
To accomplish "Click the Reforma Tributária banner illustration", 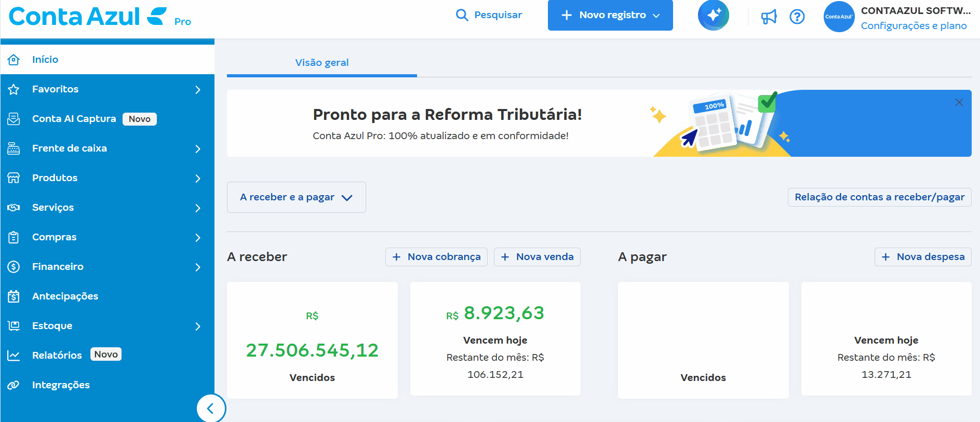I will pos(722,123).
